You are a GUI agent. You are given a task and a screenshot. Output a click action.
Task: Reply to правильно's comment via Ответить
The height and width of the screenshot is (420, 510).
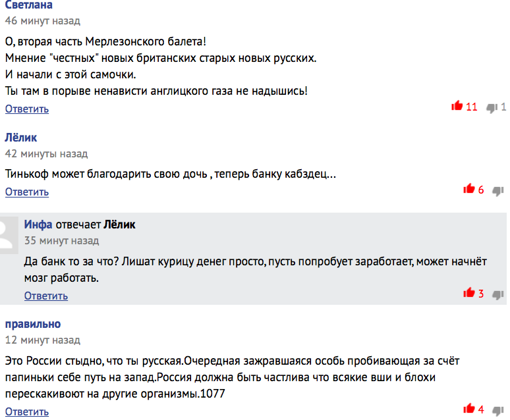point(27,412)
